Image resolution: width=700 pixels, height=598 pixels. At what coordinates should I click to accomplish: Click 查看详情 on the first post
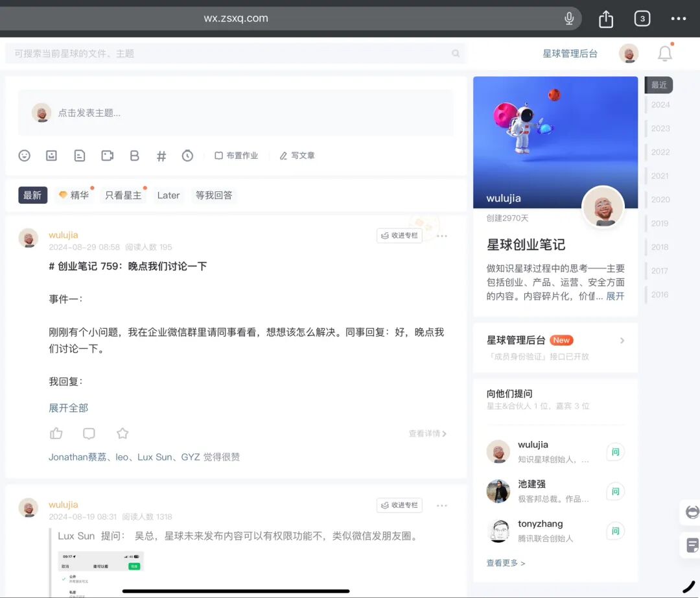click(427, 433)
